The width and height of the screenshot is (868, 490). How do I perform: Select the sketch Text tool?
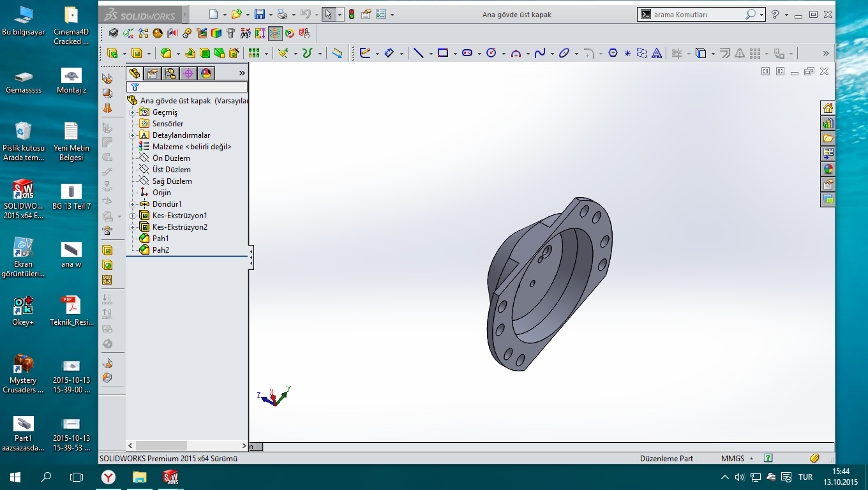(x=656, y=54)
